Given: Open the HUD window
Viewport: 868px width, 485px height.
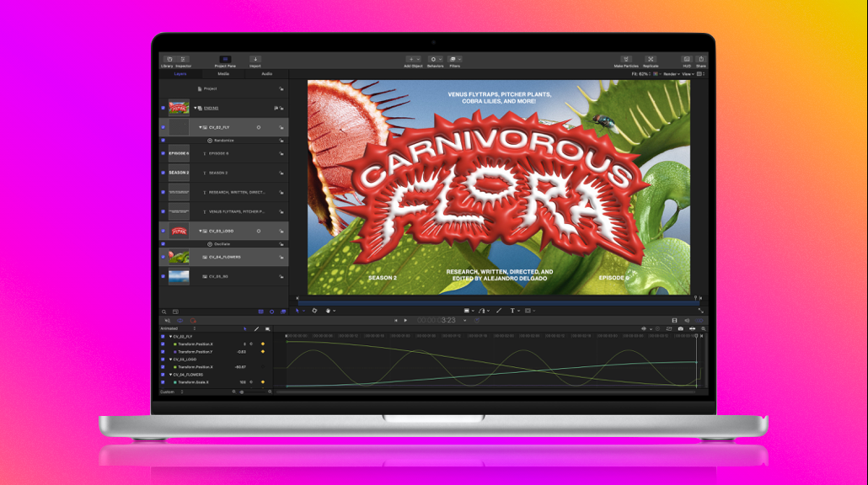Looking at the screenshot, I should [x=687, y=60].
